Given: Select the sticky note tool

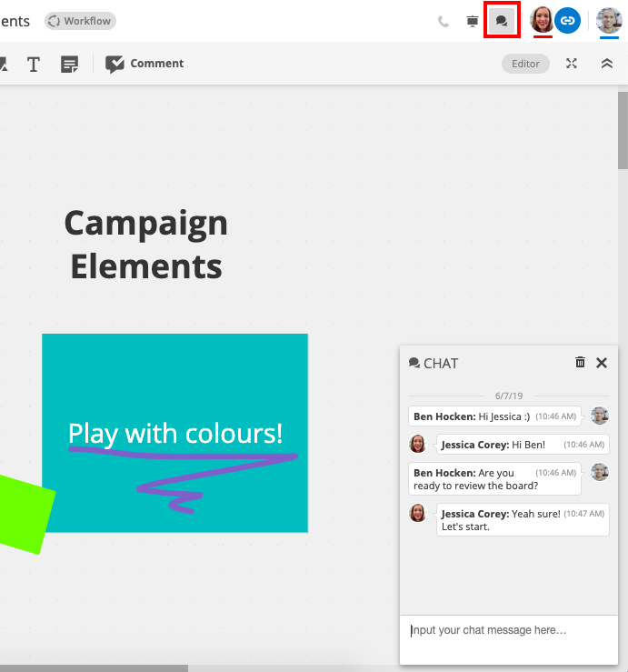Looking at the screenshot, I should (x=69, y=65).
